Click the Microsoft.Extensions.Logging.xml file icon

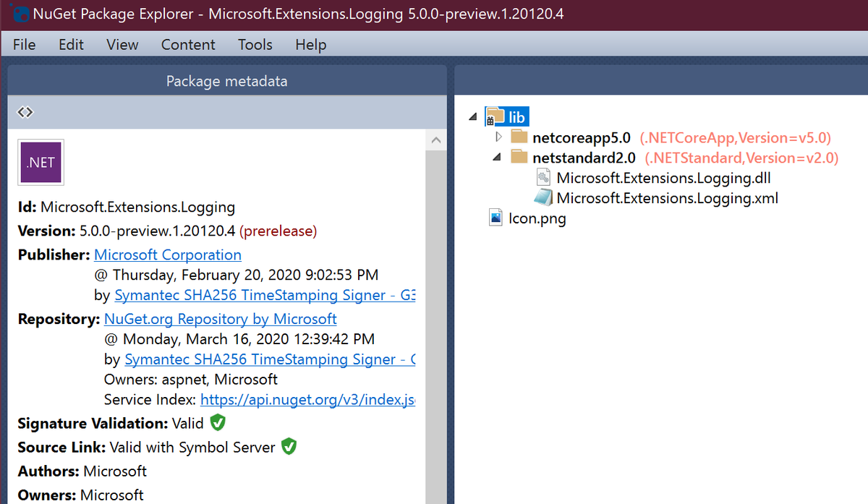pos(543,197)
